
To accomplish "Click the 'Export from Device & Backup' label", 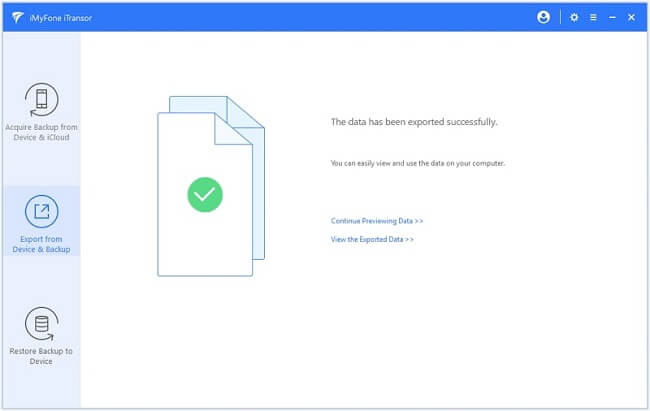I will point(41,244).
